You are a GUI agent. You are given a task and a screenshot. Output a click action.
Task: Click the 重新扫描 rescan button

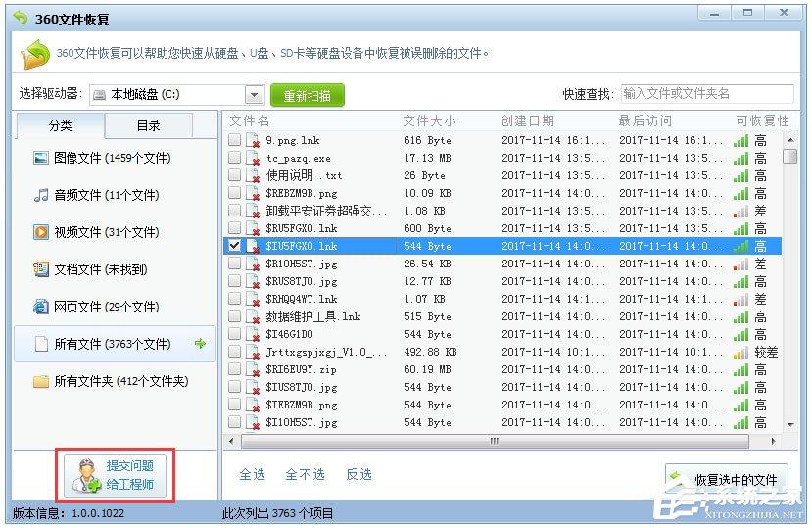(x=308, y=95)
